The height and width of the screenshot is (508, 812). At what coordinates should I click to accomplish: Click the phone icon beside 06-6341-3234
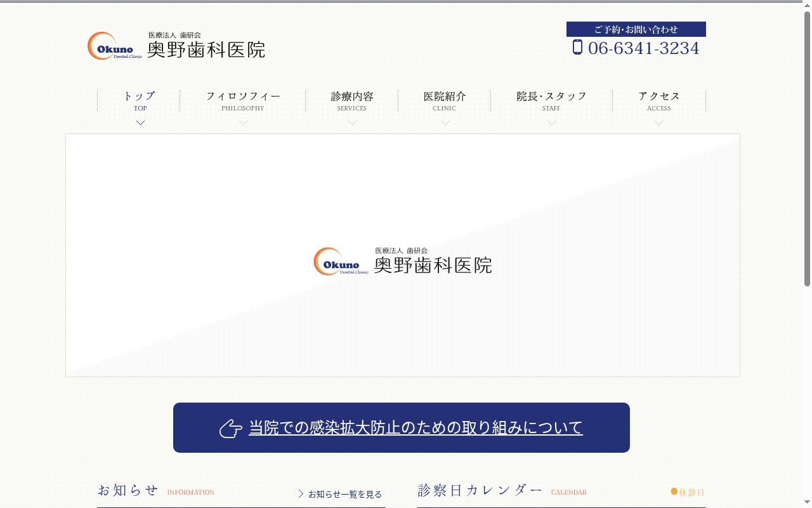coord(577,47)
